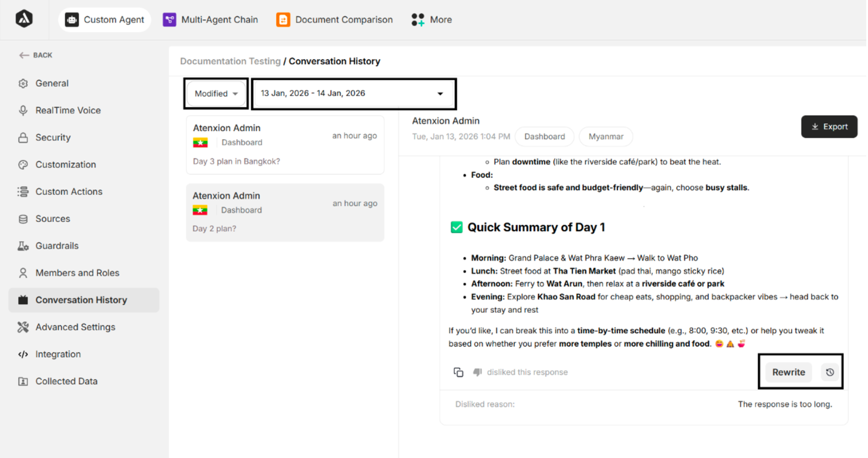Click the Sources database icon

(23, 219)
